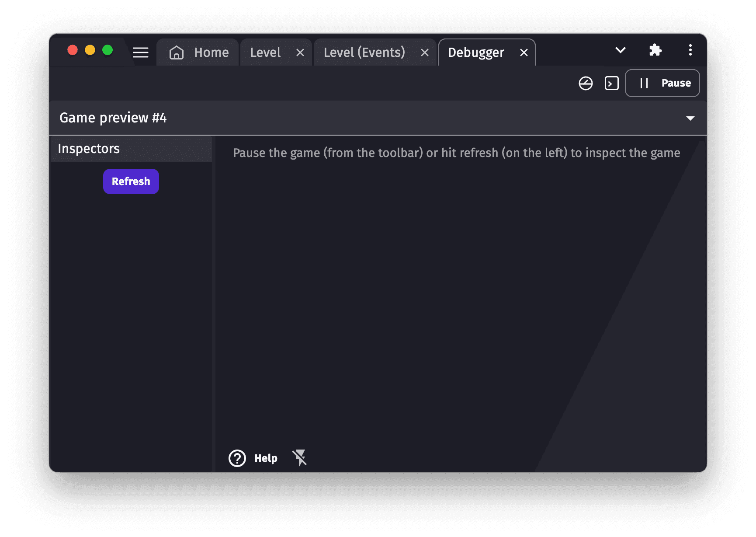756x537 pixels.
Task: Click the Help text link
Action: pyautogui.click(x=266, y=458)
